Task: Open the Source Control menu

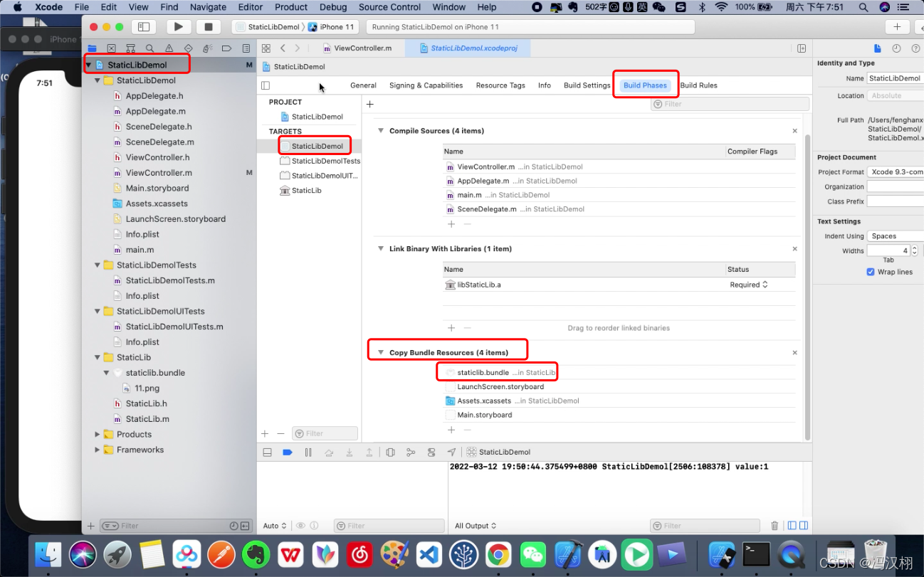Action: (389, 7)
